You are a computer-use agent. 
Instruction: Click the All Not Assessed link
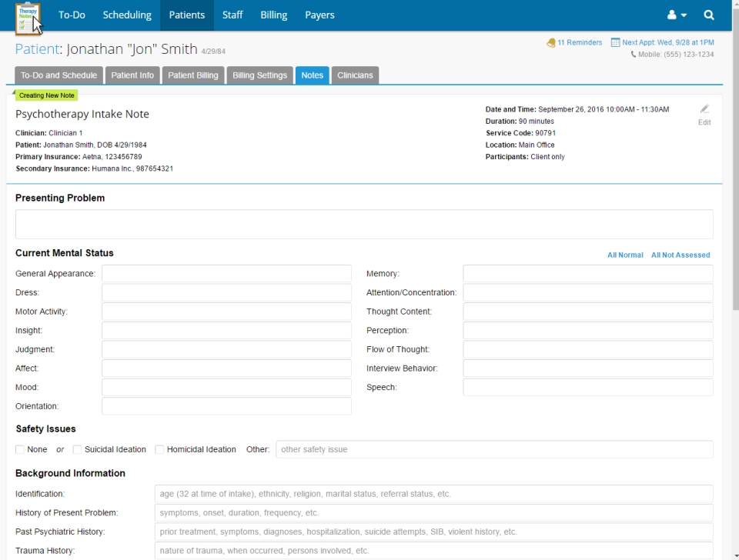coord(680,255)
